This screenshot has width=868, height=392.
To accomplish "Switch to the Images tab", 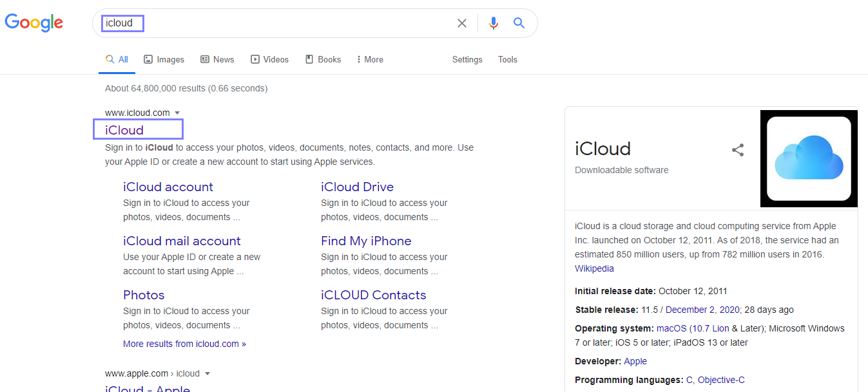I will click(x=164, y=59).
